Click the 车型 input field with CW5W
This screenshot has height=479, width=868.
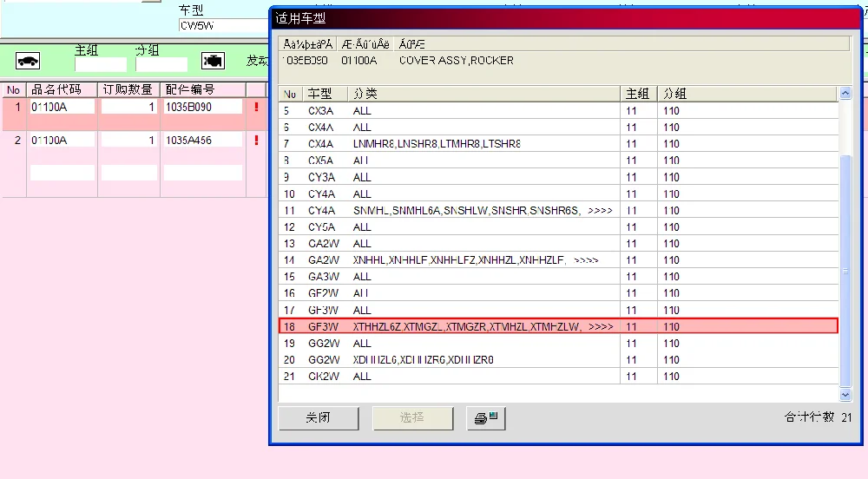pos(224,25)
